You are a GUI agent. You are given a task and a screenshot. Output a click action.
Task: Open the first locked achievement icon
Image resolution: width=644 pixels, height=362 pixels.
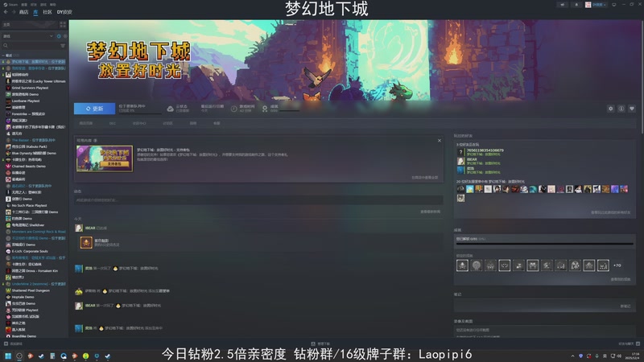(462, 265)
